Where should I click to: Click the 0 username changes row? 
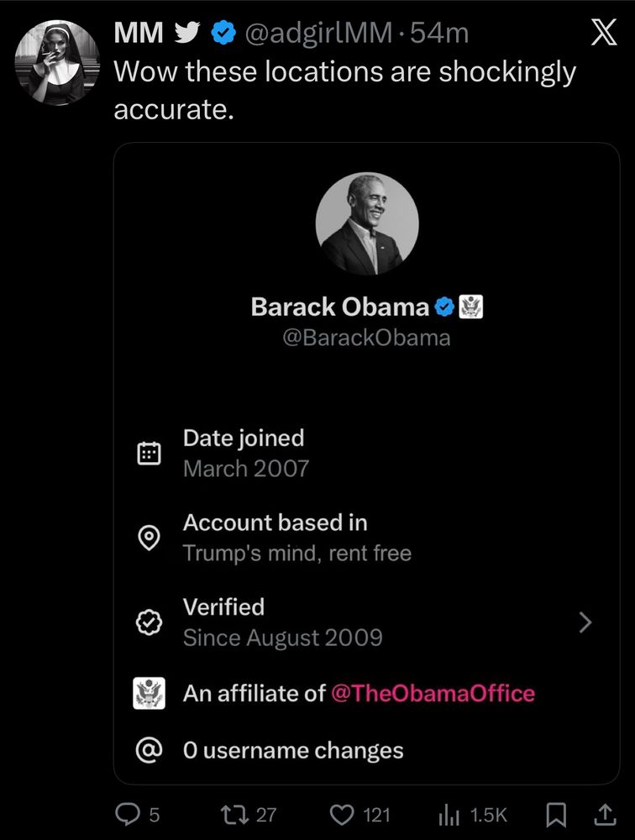point(293,750)
